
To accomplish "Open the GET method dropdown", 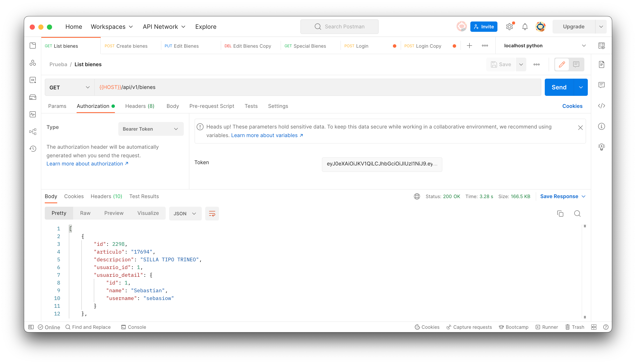I will click(x=69, y=87).
